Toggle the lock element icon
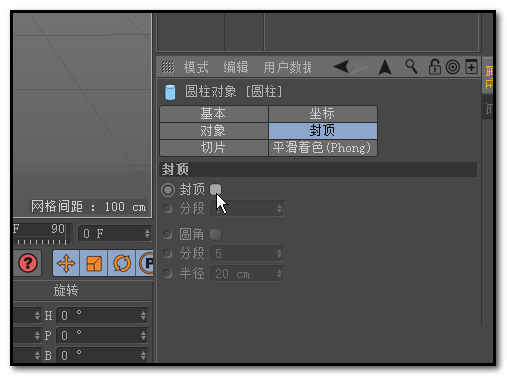 (x=434, y=67)
